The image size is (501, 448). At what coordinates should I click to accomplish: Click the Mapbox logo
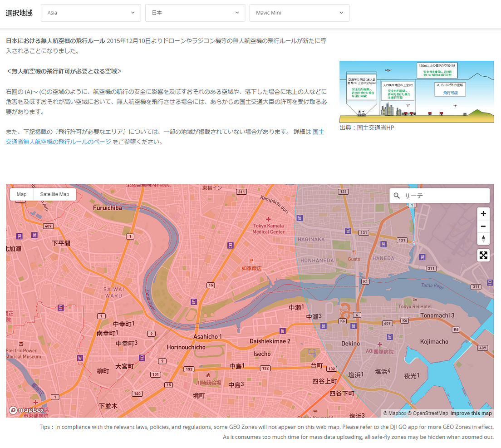[x=26, y=410]
